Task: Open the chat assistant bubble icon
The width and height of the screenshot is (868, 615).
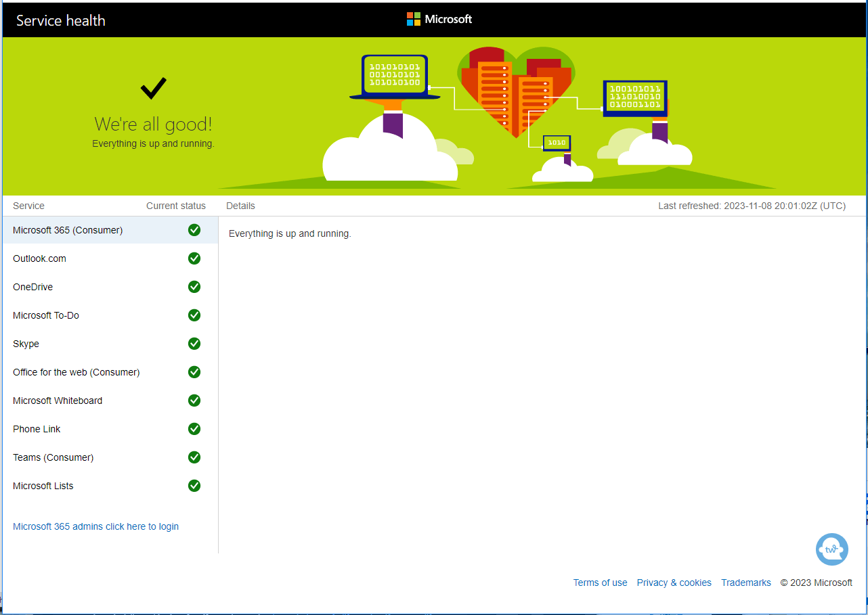Action: click(x=832, y=549)
